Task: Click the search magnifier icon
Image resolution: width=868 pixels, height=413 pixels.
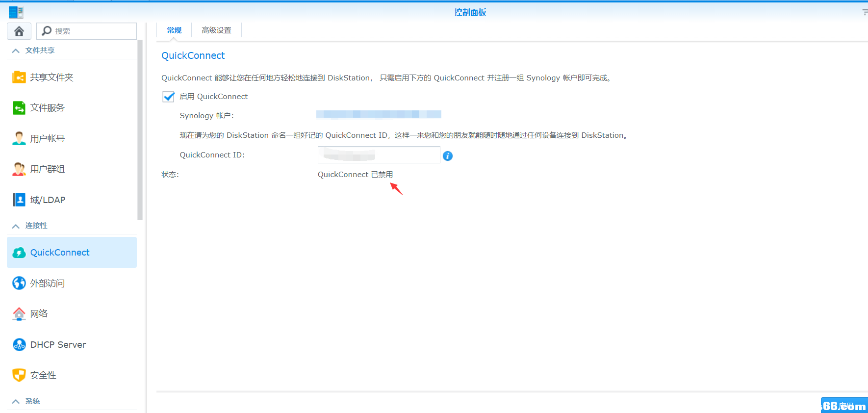Action: (47, 31)
